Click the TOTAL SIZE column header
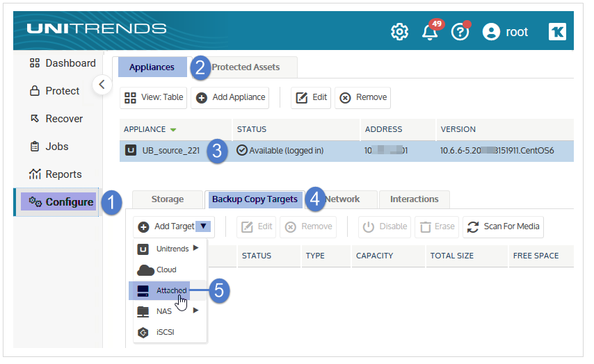This screenshot has width=594, height=364. click(x=467, y=256)
